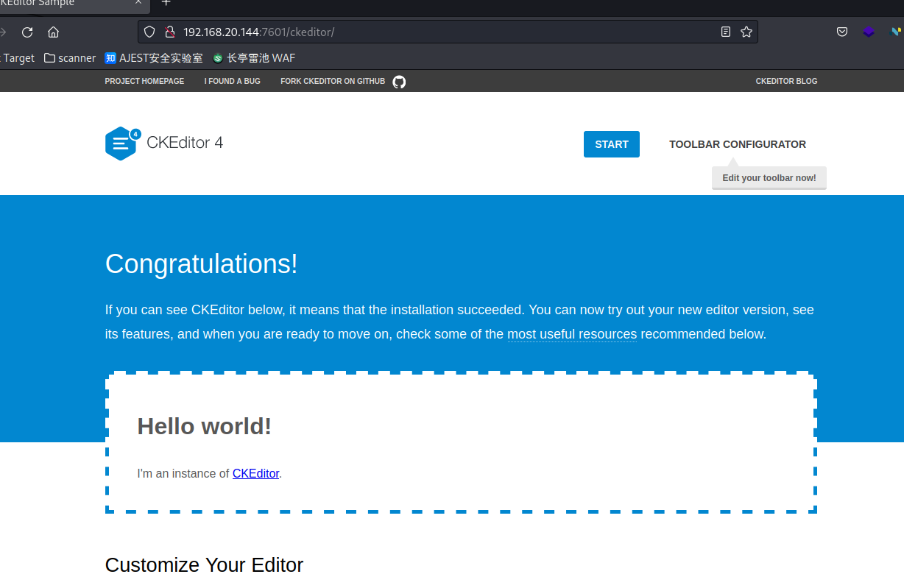
Task: Bookmark this page with the star icon
Action: pos(746,32)
